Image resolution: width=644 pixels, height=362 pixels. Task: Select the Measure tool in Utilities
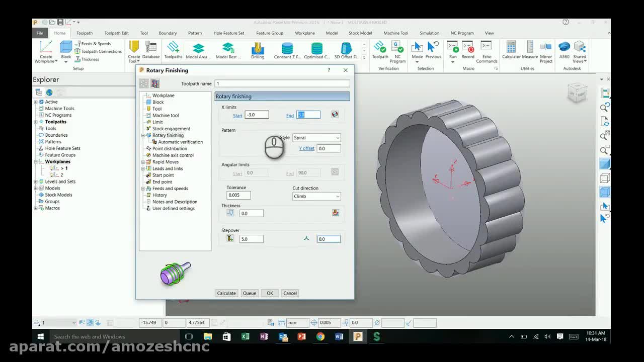click(x=530, y=49)
